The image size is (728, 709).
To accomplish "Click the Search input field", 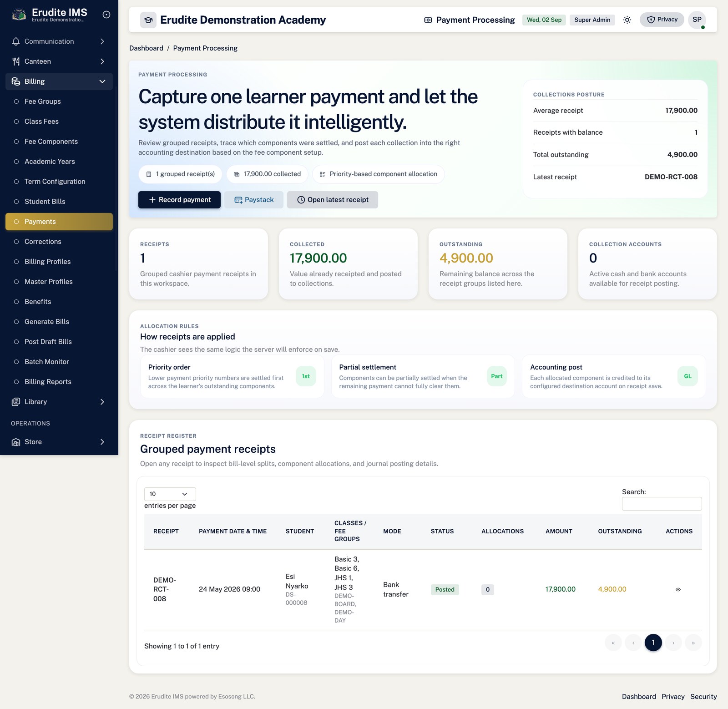I will (662, 504).
